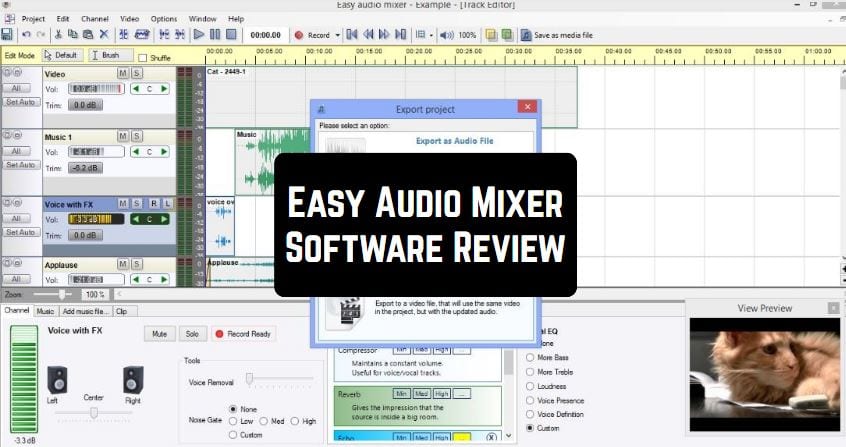Toggle R button on Voice with FX track

tap(154, 204)
